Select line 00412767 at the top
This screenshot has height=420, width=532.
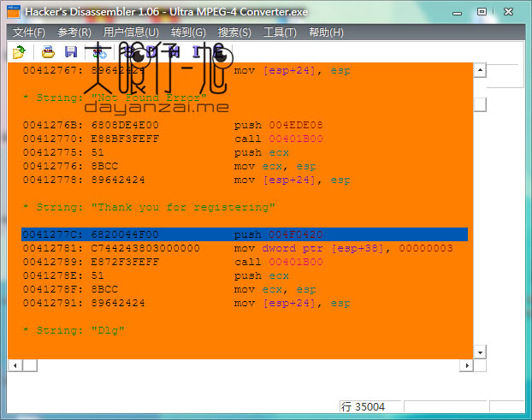click(x=186, y=70)
